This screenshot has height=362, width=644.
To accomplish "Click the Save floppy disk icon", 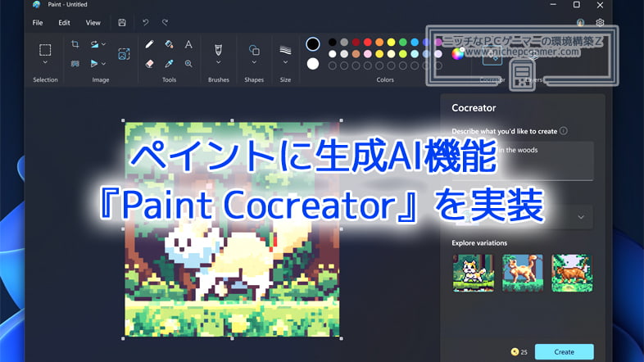I will 122,23.
